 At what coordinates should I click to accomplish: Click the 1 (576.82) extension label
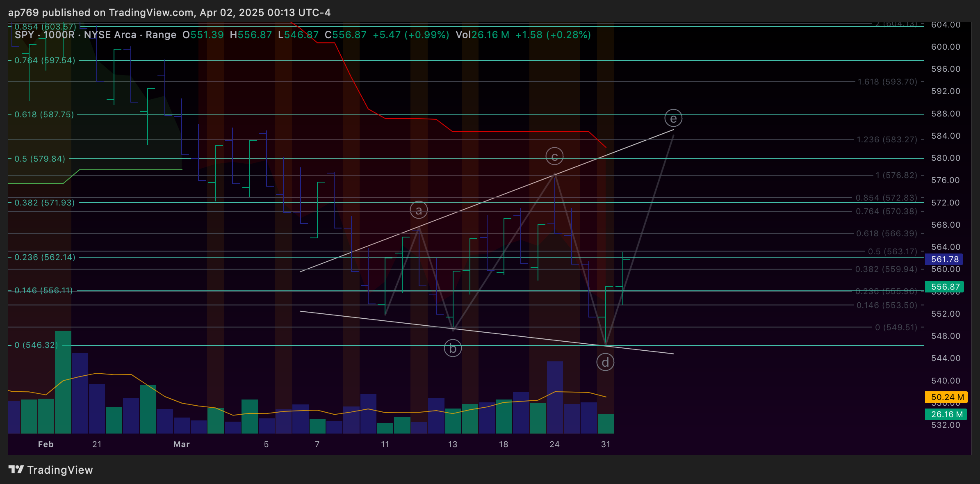896,175
